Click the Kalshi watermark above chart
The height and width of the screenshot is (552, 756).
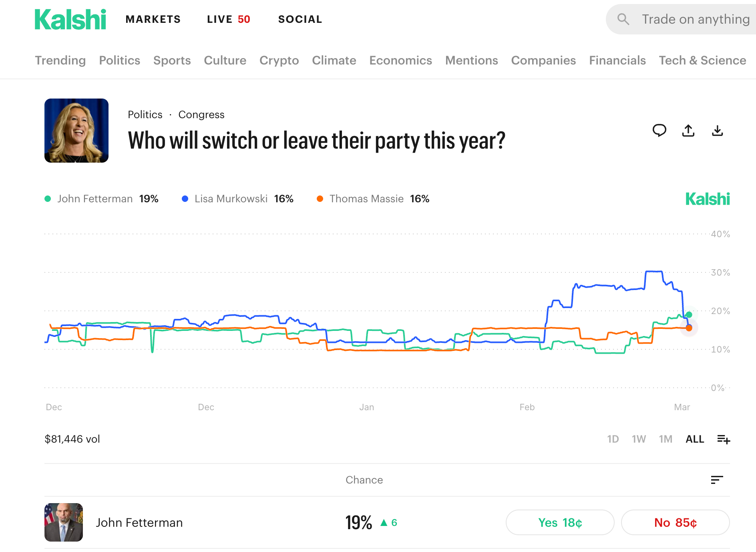707,199
